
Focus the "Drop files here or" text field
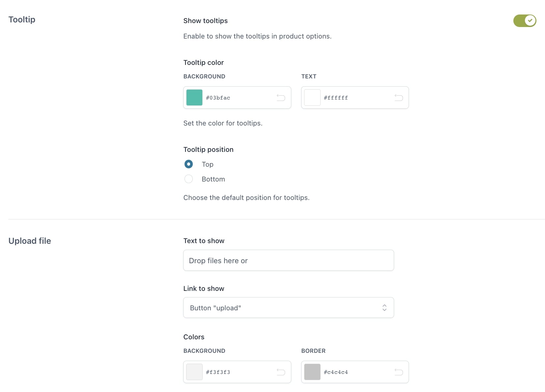point(288,260)
